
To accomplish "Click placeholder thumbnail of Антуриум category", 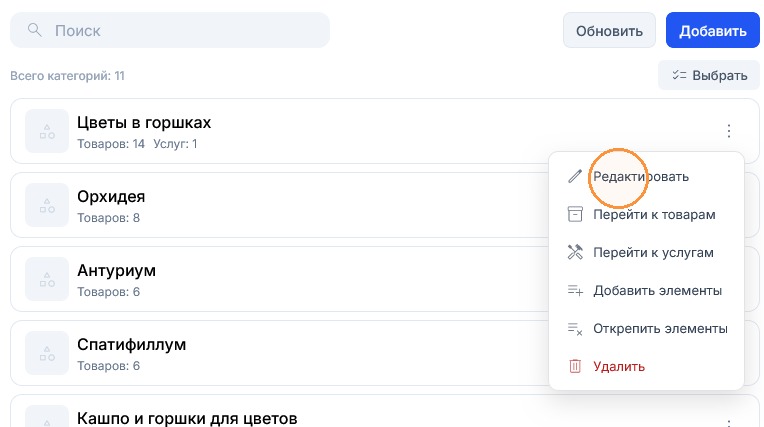I will (47, 279).
